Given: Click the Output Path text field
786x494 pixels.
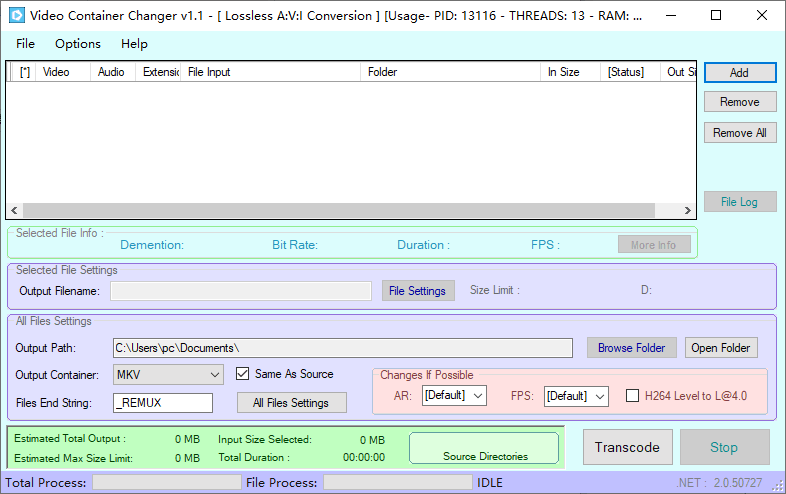Looking at the screenshot, I should coord(343,348).
